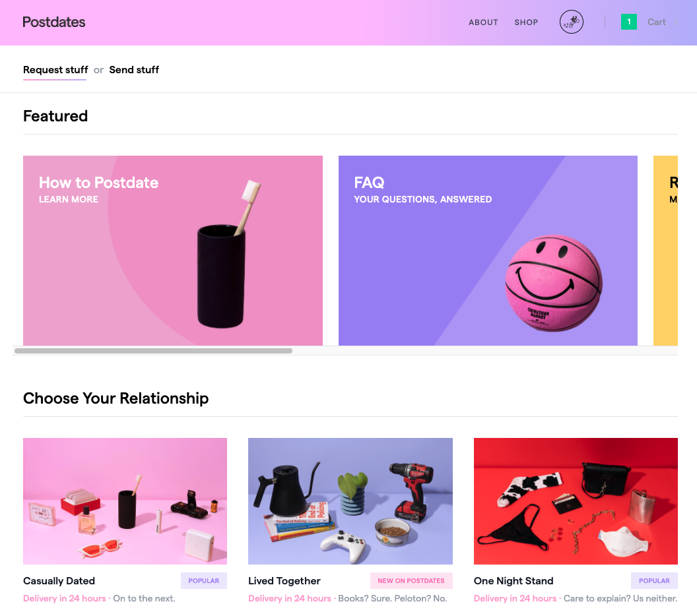Open the Cart link
This screenshot has height=616, width=697.
coord(656,22)
